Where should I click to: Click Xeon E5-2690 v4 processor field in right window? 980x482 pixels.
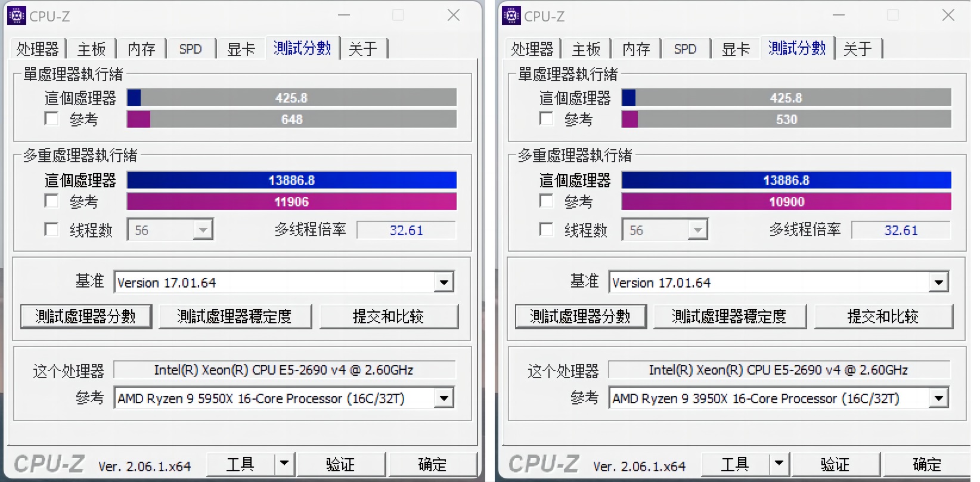click(779, 370)
